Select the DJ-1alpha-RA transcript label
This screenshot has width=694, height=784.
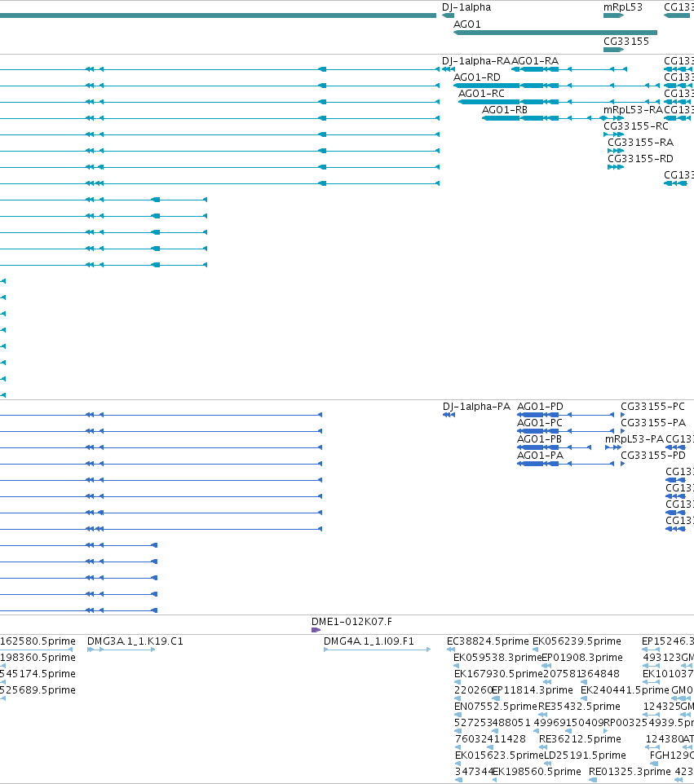point(475,61)
